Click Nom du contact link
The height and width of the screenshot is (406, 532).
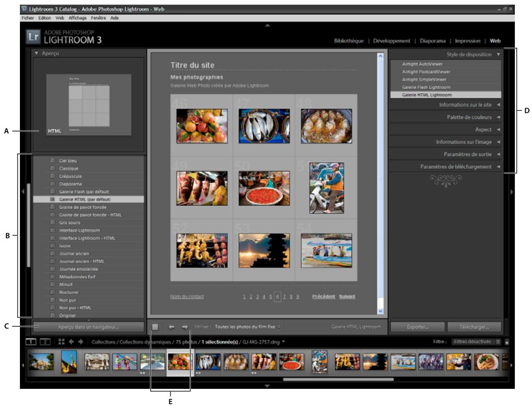click(x=187, y=296)
